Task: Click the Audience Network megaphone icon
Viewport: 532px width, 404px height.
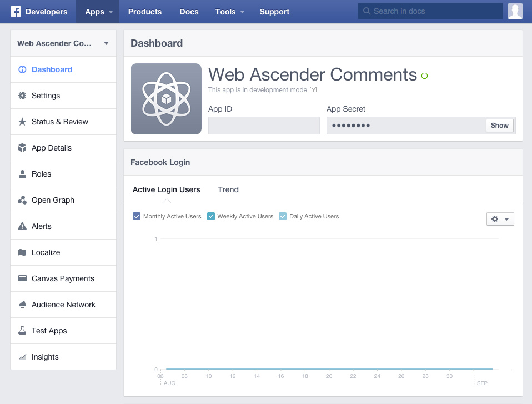Action: pos(22,305)
